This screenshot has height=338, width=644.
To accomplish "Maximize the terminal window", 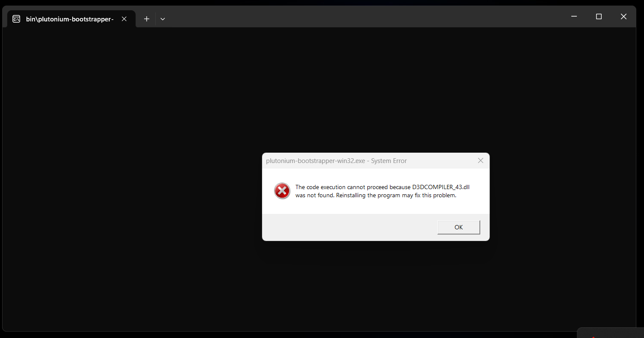I will [599, 17].
